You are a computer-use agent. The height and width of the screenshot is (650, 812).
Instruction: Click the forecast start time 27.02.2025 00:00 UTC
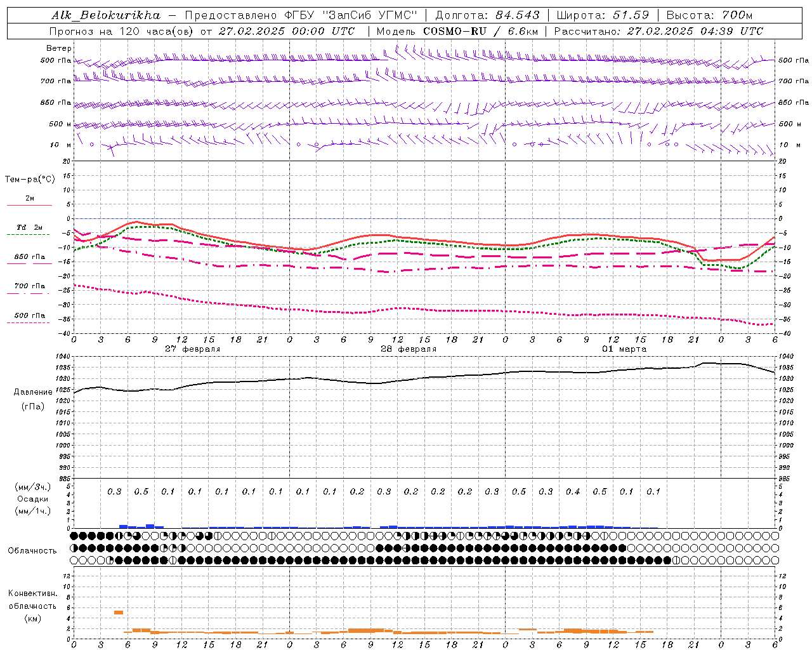click(x=286, y=30)
